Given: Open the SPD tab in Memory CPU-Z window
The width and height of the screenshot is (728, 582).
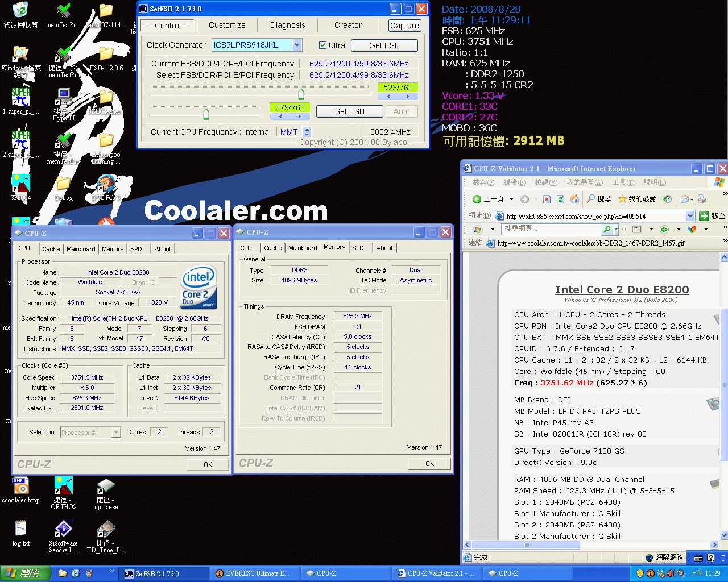Looking at the screenshot, I should (358, 248).
